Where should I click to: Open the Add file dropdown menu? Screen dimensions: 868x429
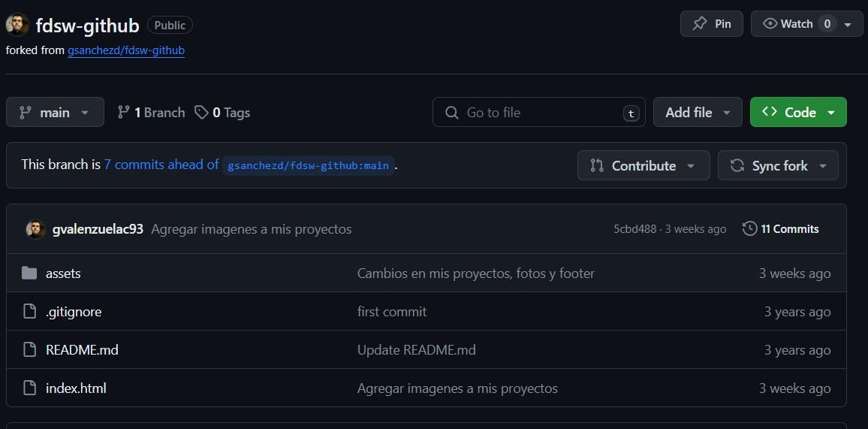[x=697, y=113]
